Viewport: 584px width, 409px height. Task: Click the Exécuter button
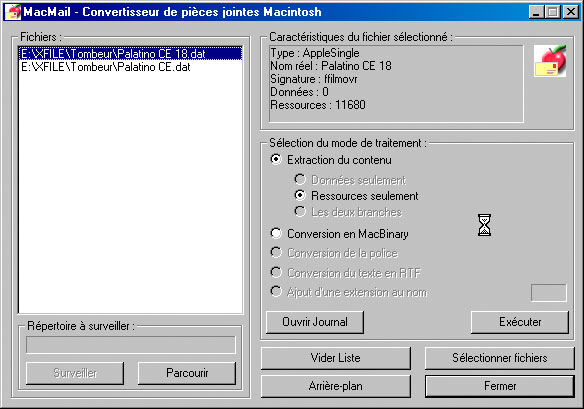coord(520,322)
